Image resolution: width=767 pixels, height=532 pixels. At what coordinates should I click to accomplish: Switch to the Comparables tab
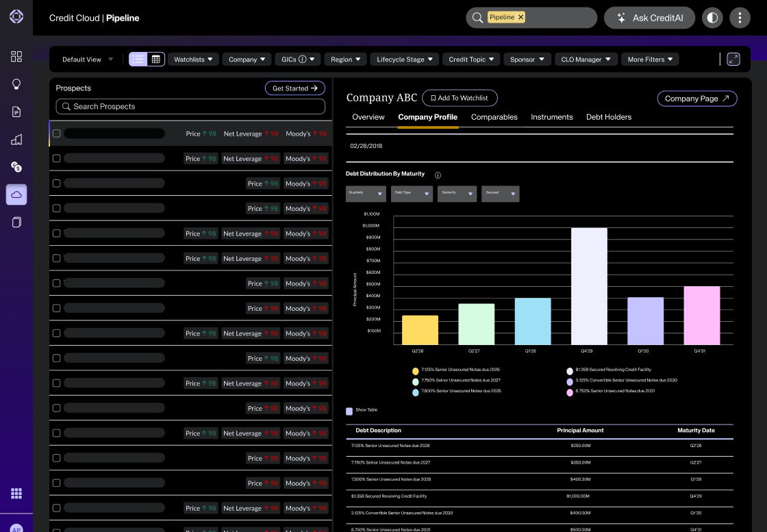[x=494, y=117]
